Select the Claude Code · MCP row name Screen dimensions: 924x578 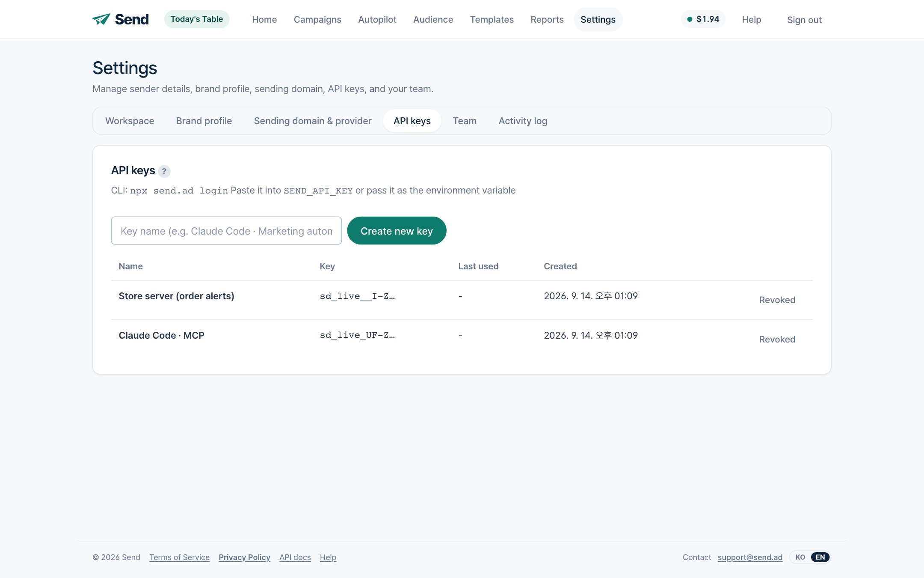point(161,336)
